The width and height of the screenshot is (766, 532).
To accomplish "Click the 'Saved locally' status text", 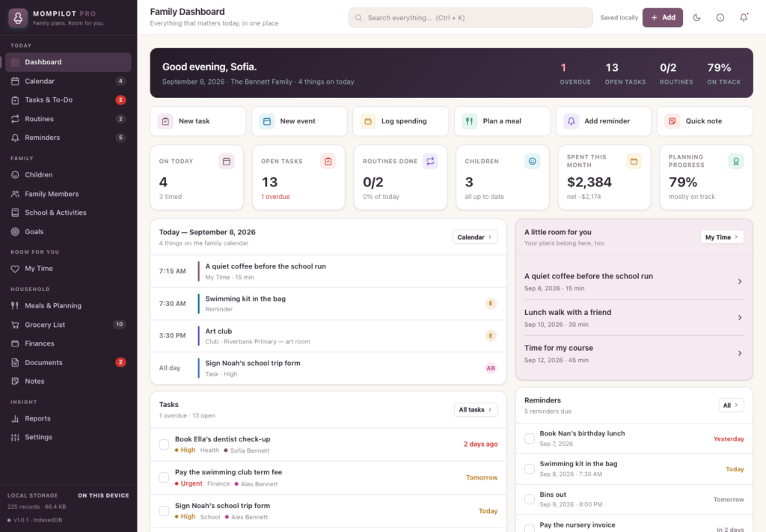I will pyautogui.click(x=619, y=18).
